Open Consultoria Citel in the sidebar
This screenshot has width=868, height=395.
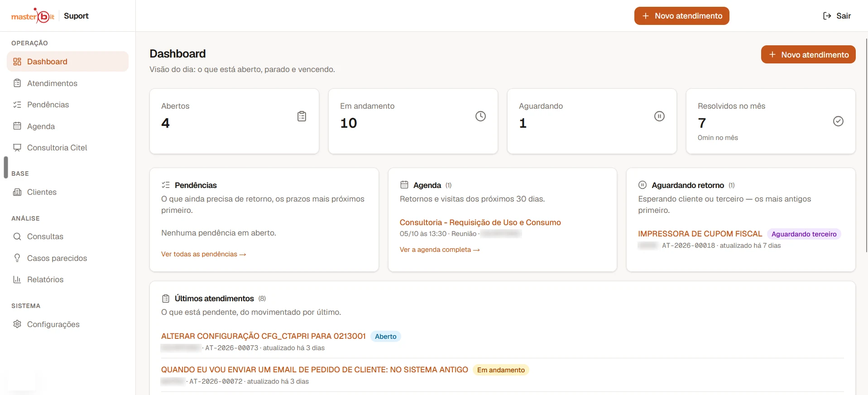click(67, 148)
